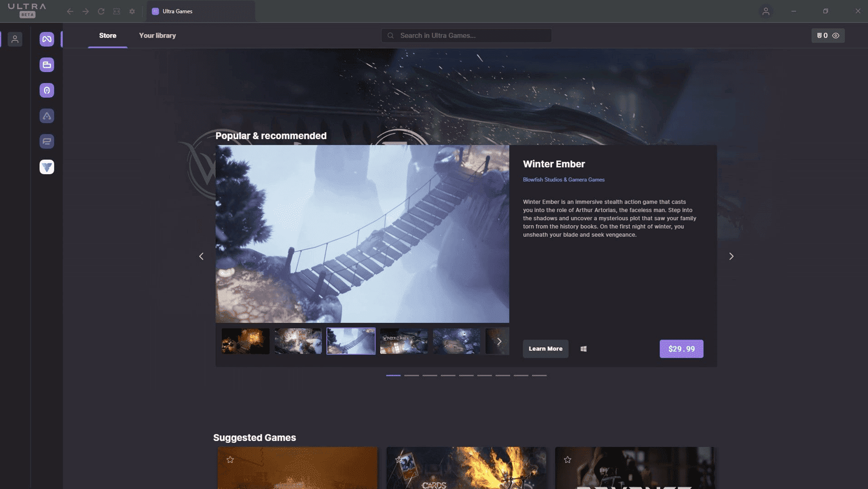Select the Marketplace pin icon in sidebar
Viewport: 868px width, 489px height.
click(47, 90)
